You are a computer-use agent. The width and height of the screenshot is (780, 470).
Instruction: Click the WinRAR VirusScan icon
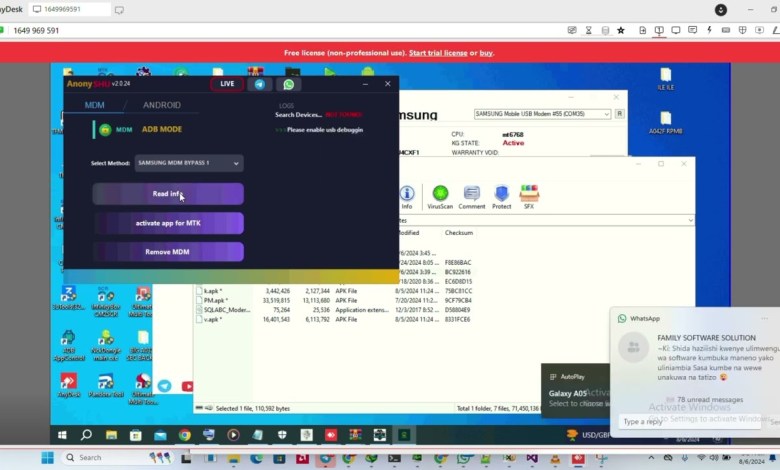[x=440, y=194]
